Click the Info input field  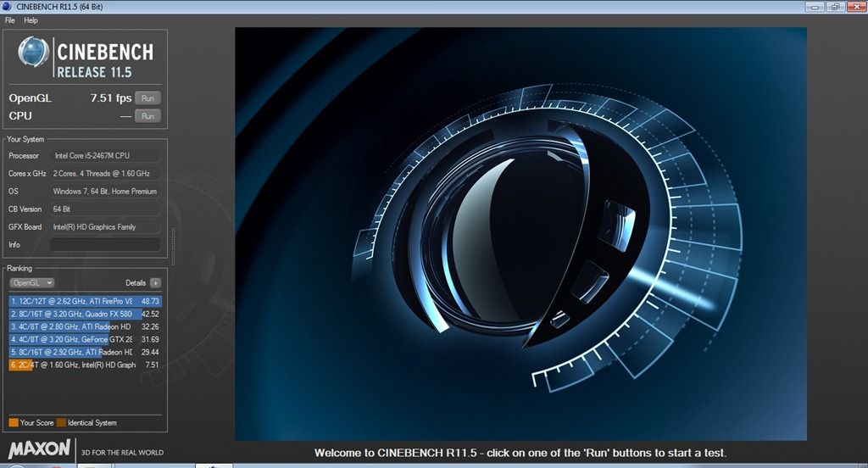105,245
